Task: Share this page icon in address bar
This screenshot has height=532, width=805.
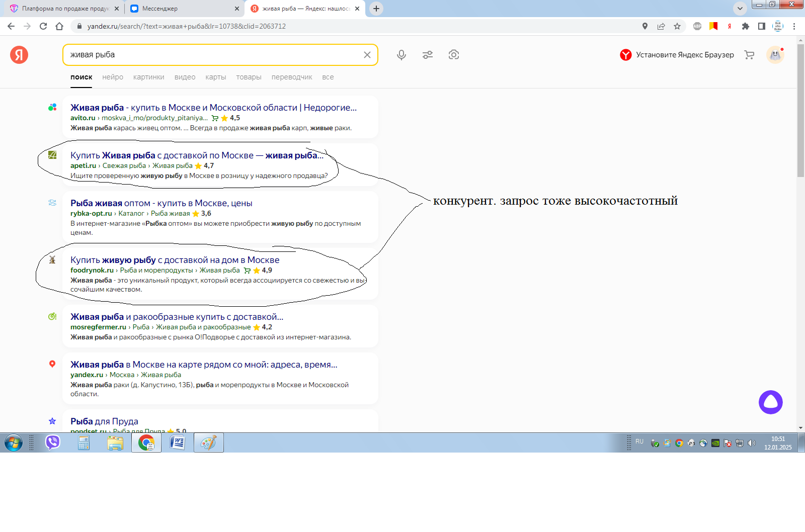Action: [x=661, y=26]
